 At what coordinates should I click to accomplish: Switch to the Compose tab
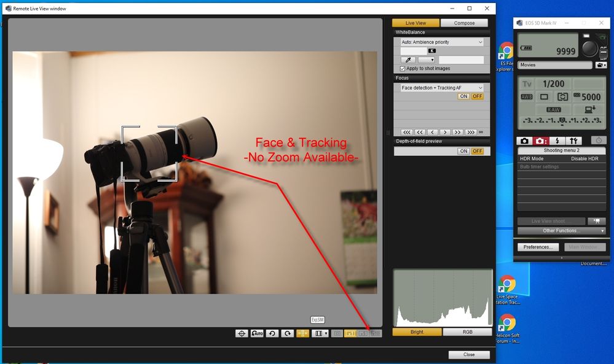click(464, 23)
